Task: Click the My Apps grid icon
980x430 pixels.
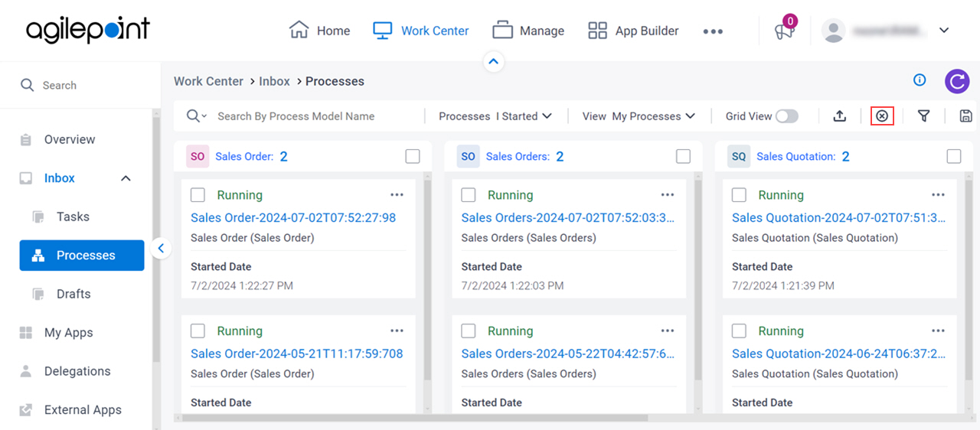Action: point(26,333)
